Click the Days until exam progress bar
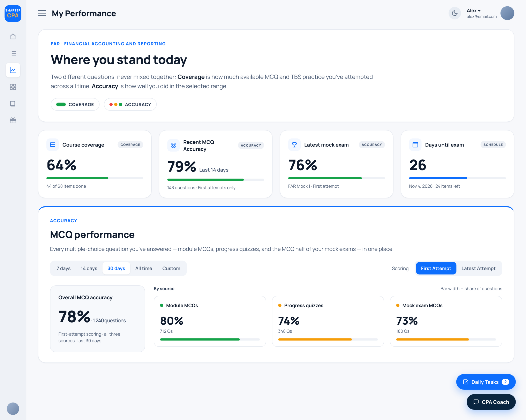This screenshot has width=526, height=420. point(457,178)
